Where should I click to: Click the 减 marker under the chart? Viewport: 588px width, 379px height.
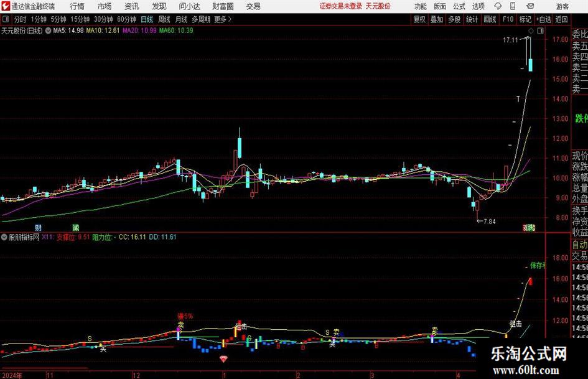click(76, 227)
